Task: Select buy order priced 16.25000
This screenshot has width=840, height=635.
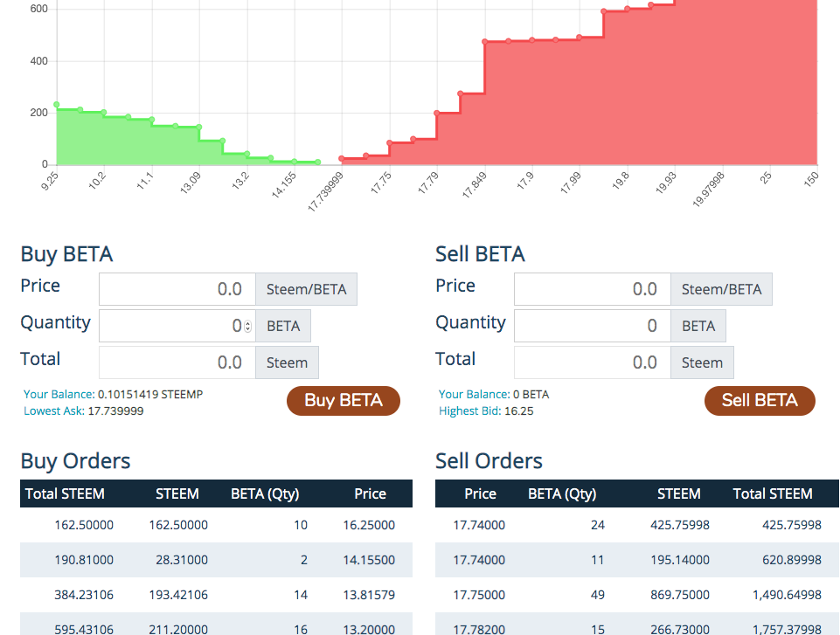Action: [217, 525]
